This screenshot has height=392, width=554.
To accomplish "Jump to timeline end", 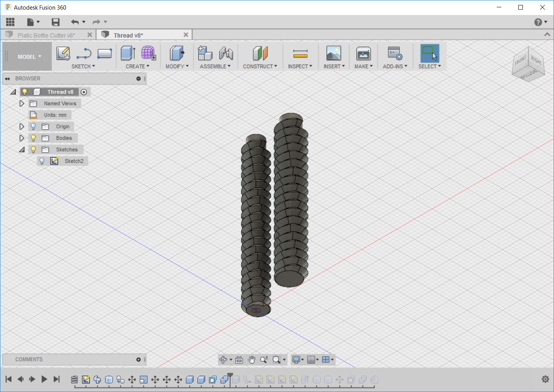I will pyautogui.click(x=57, y=379).
